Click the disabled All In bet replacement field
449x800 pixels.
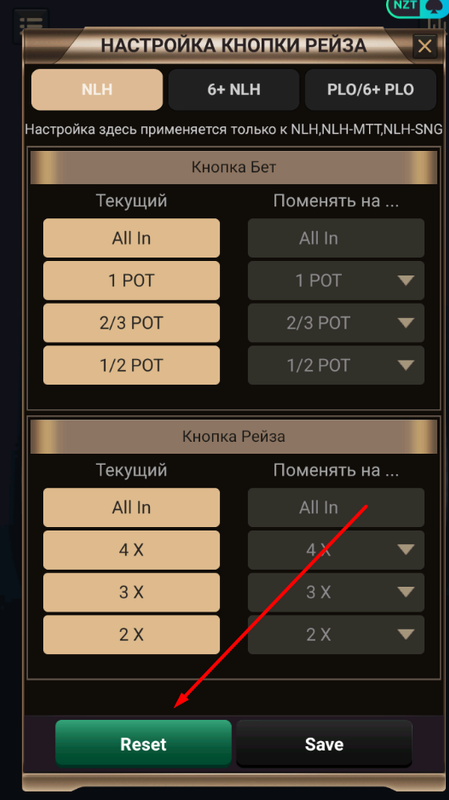tap(336, 238)
